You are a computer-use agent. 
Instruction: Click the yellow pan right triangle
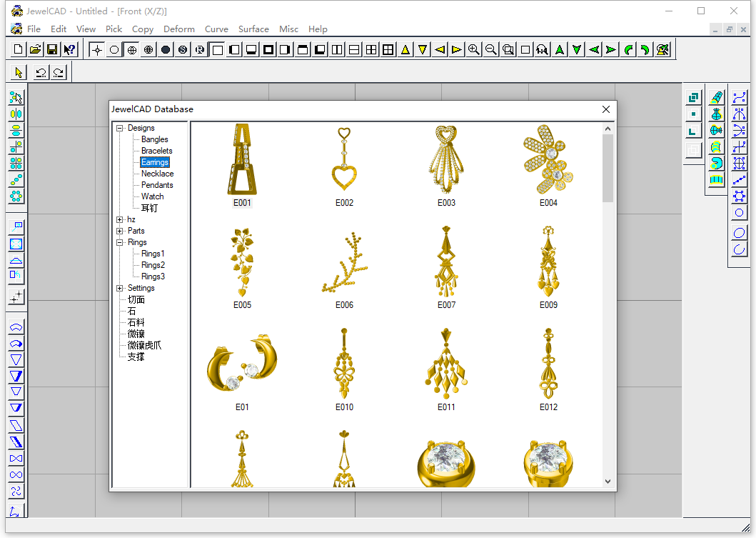click(457, 49)
